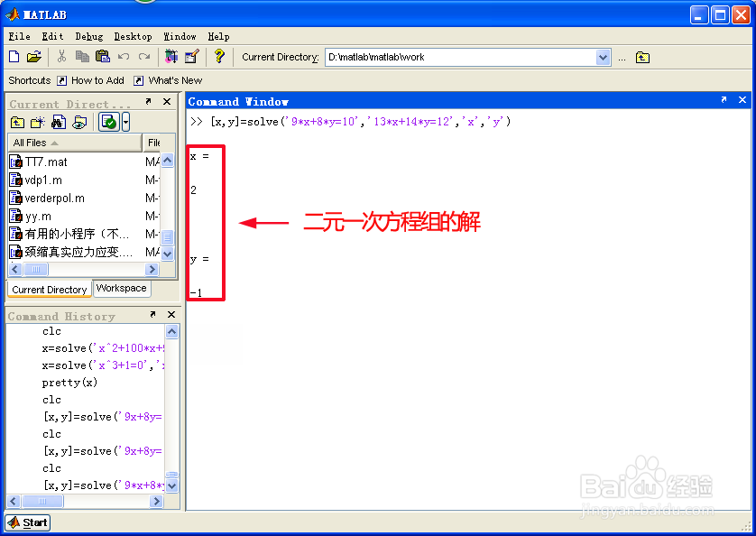
Task: Open the Help menu
Action: [218, 37]
